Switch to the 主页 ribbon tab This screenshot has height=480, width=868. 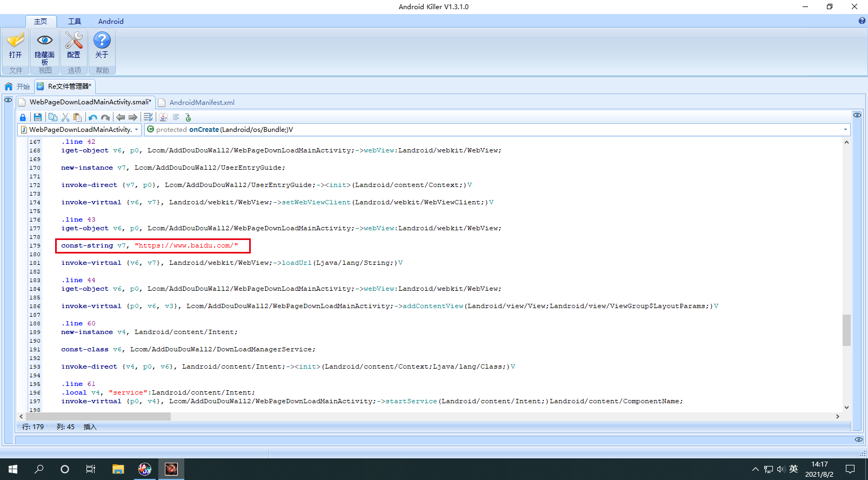pos(41,21)
